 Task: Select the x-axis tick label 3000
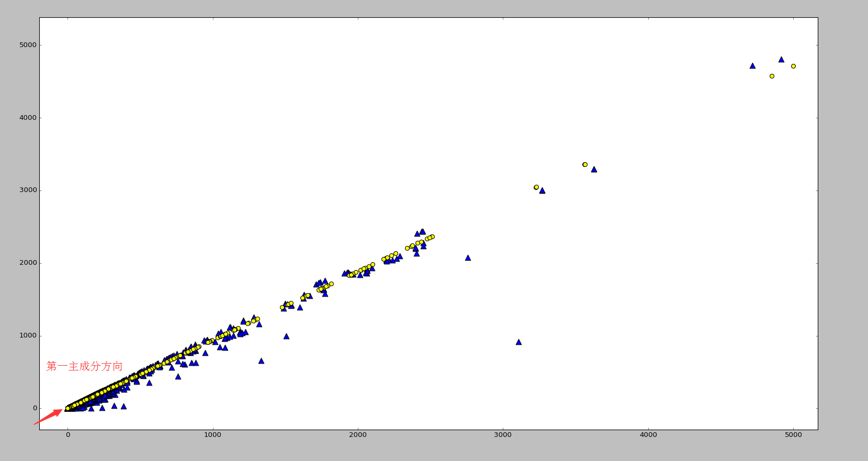(x=503, y=435)
